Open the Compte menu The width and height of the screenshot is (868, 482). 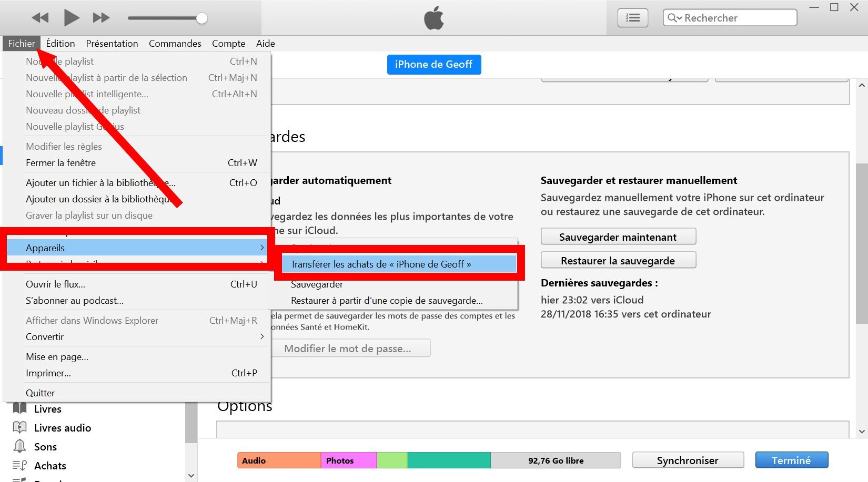point(229,44)
